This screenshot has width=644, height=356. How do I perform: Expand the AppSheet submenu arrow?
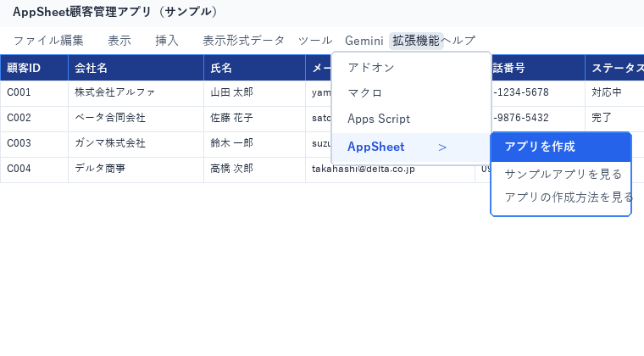pyautogui.click(x=442, y=147)
